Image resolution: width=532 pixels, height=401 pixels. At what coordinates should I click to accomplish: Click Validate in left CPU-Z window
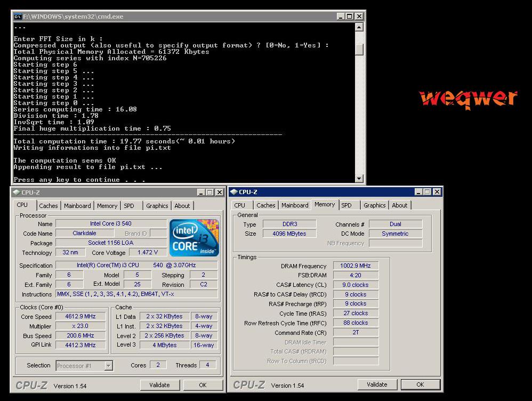coord(159,385)
